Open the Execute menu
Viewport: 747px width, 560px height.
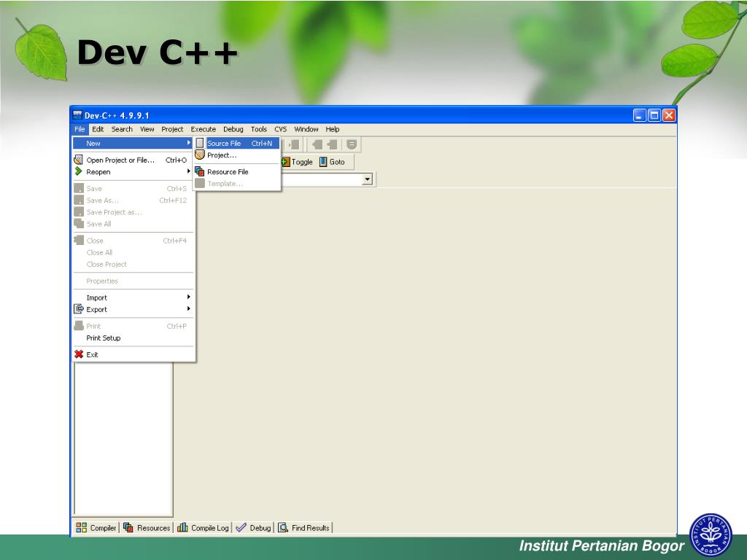[204, 129]
